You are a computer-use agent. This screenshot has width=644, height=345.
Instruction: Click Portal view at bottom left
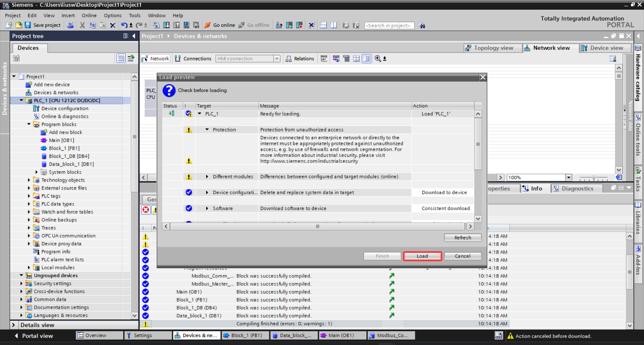pos(34,336)
